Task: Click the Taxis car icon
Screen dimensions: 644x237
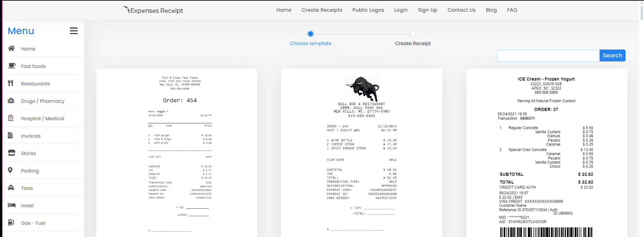Action: tap(11, 187)
